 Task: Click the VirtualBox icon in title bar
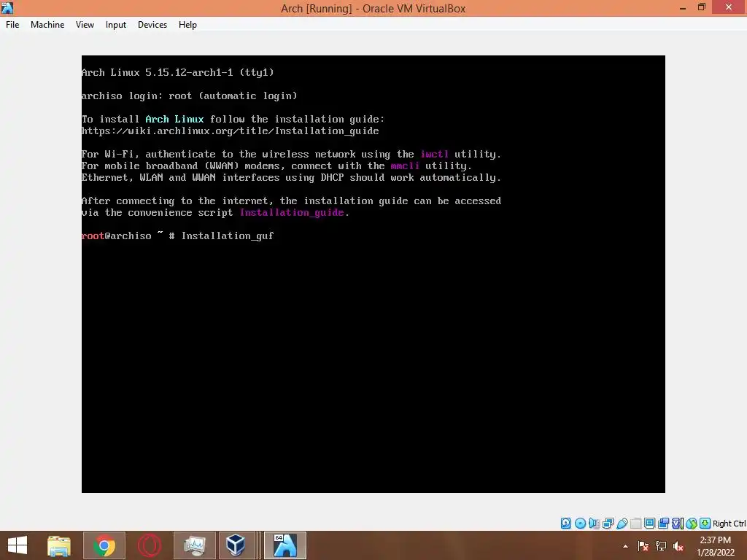point(7,7)
